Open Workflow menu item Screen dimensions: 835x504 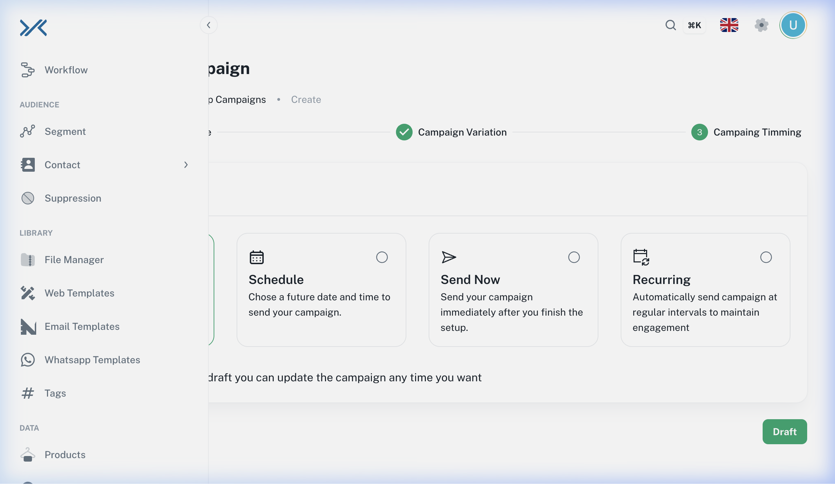pyautogui.click(x=66, y=70)
